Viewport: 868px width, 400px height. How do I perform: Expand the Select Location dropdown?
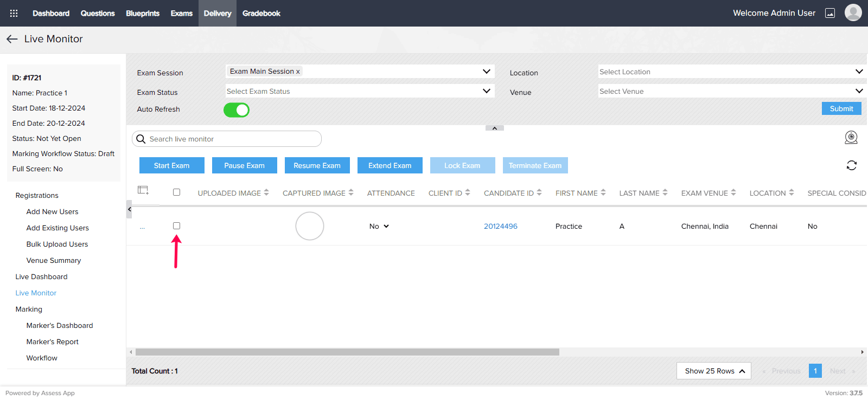[x=730, y=72]
